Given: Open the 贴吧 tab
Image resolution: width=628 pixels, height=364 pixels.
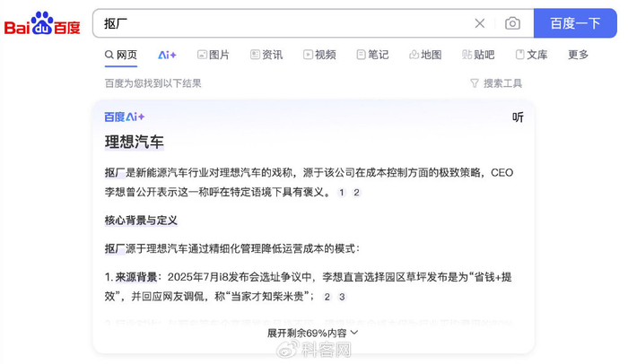Looking at the screenshot, I should pos(478,55).
